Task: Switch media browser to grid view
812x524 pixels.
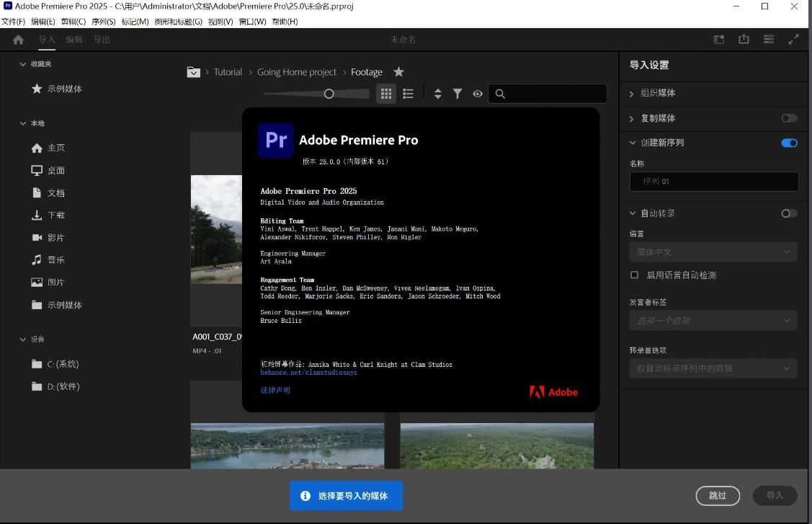Action: 386,93
